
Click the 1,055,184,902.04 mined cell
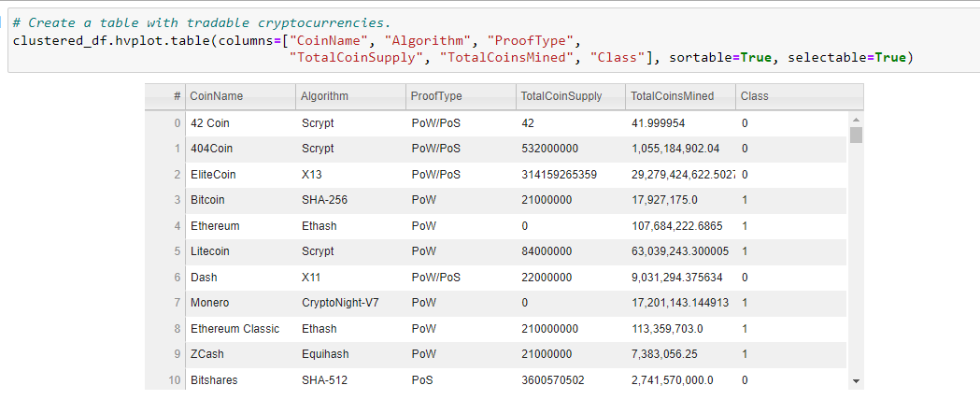pos(681,149)
